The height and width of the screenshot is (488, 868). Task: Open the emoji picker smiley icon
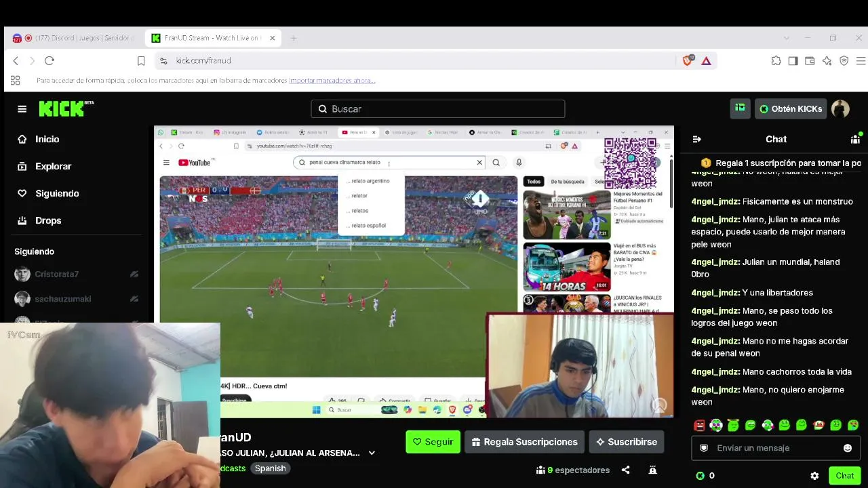848,448
